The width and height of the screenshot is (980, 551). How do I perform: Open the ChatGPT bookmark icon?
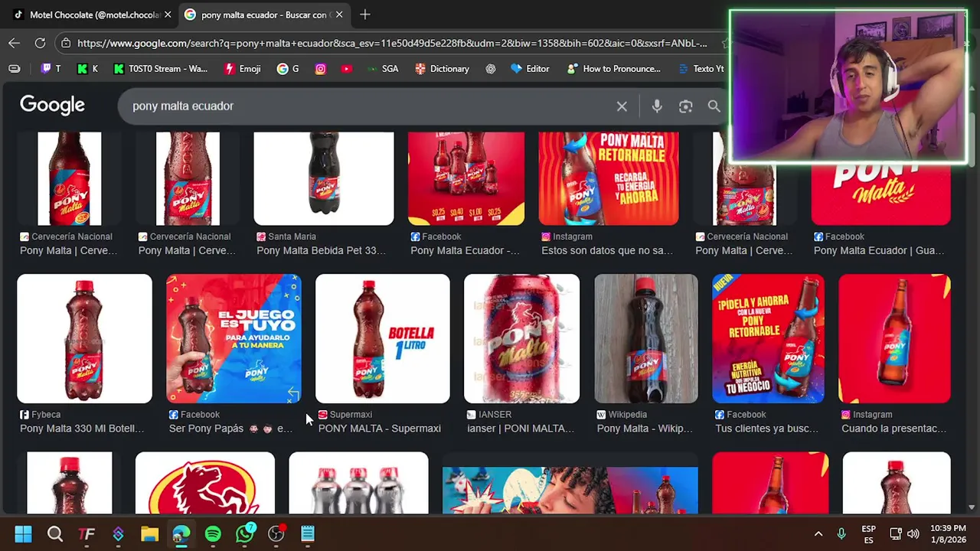pos(491,69)
